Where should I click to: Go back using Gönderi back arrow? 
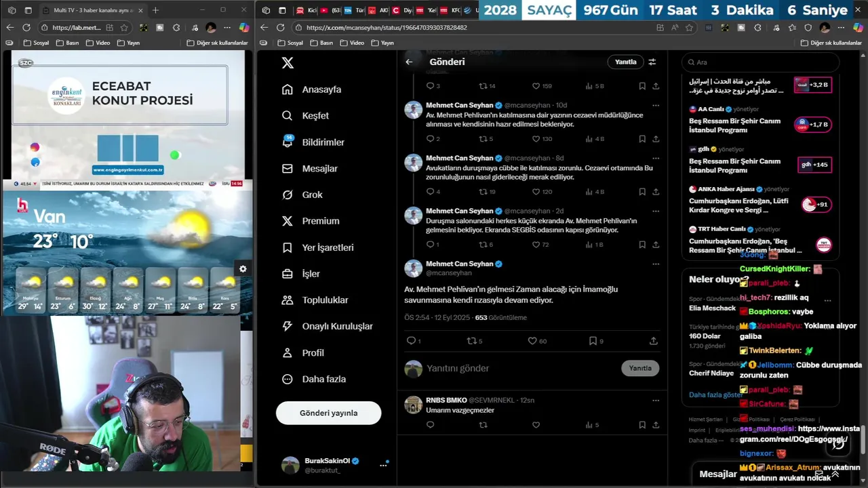(x=409, y=62)
